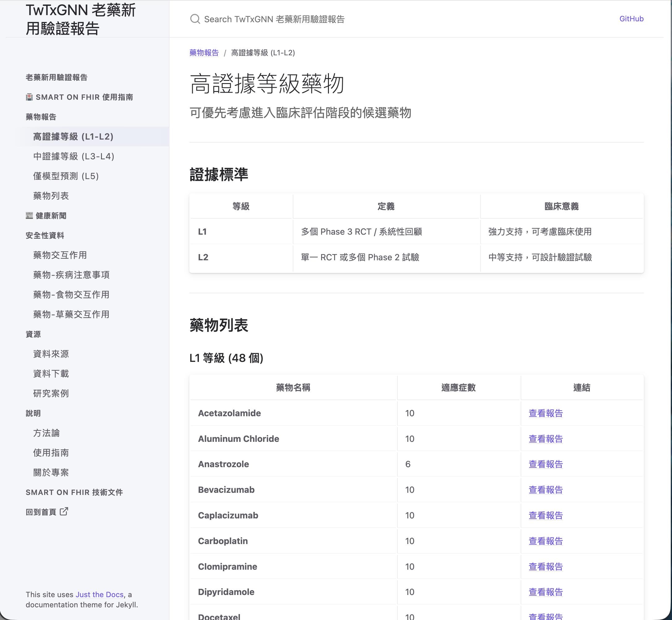Click the hospital icon beside SMART on FHIR 使用指南

coord(30,97)
